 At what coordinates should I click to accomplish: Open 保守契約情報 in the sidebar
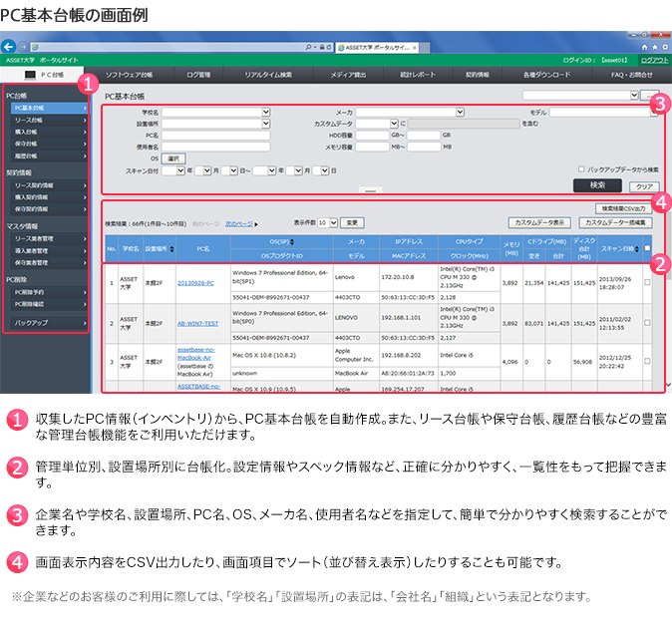click(49, 209)
